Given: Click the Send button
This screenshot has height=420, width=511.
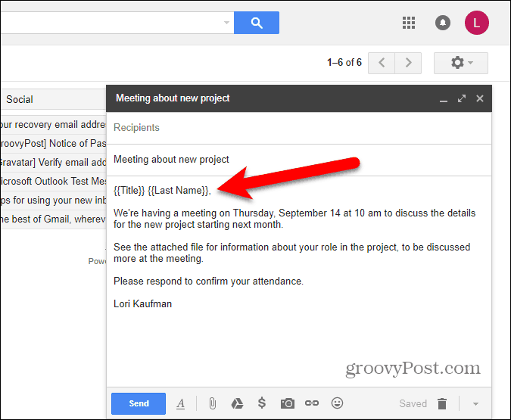Looking at the screenshot, I should coord(139,403).
